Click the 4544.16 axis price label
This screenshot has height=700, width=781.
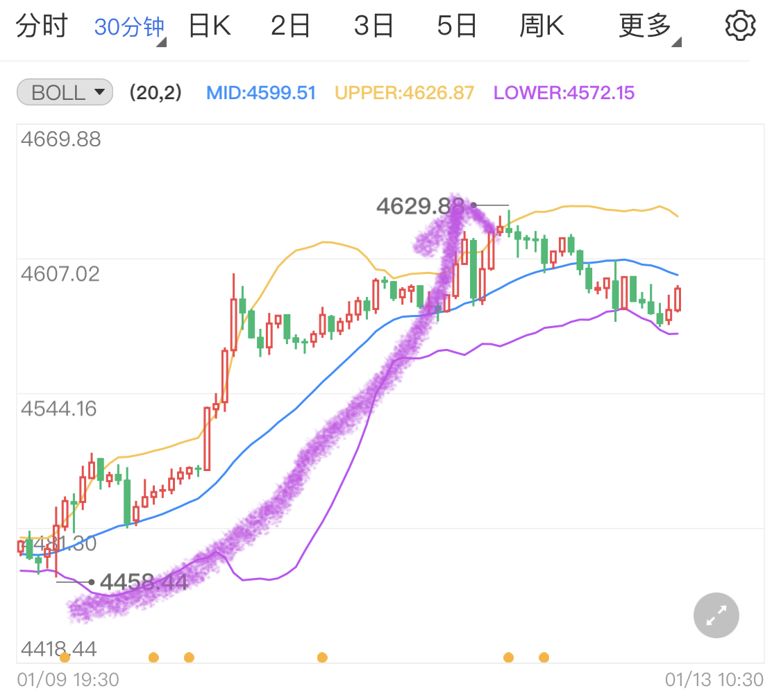pos(59,409)
